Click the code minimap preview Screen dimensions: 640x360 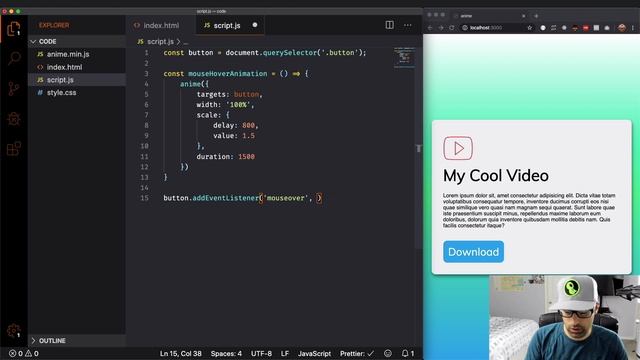pos(404,57)
